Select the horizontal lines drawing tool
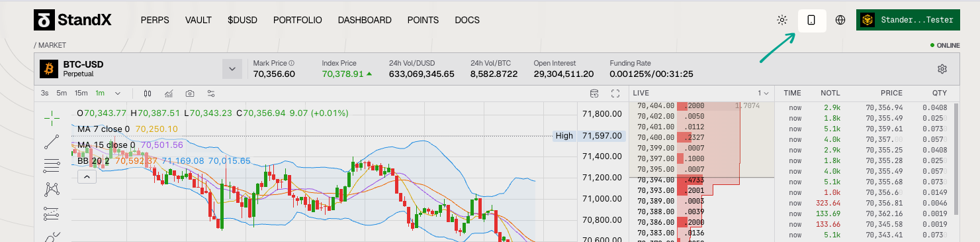Viewport: 980px width, 242px height. point(52,165)
